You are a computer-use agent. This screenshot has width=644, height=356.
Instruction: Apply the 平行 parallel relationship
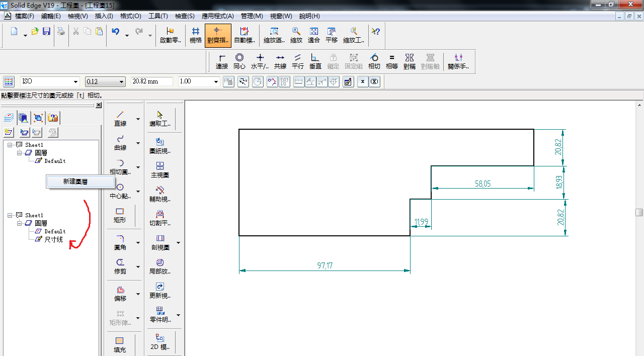(x=298, y=61)
